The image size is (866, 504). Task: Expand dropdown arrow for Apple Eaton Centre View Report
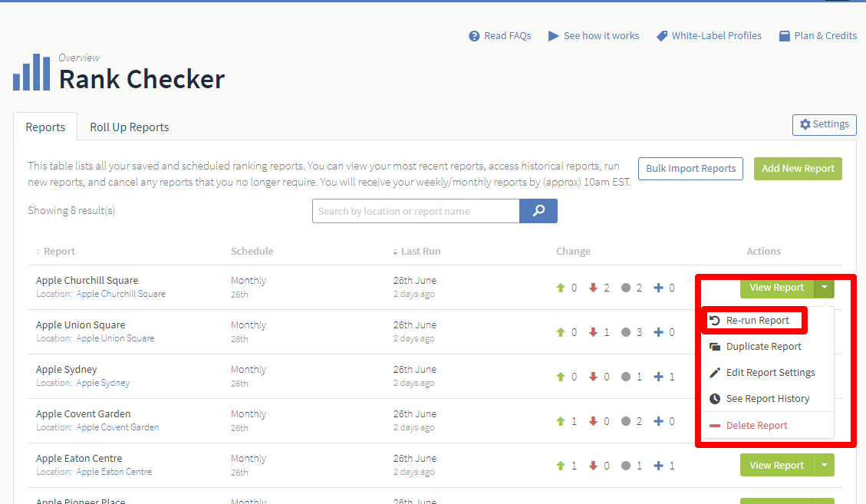(824, 466)
